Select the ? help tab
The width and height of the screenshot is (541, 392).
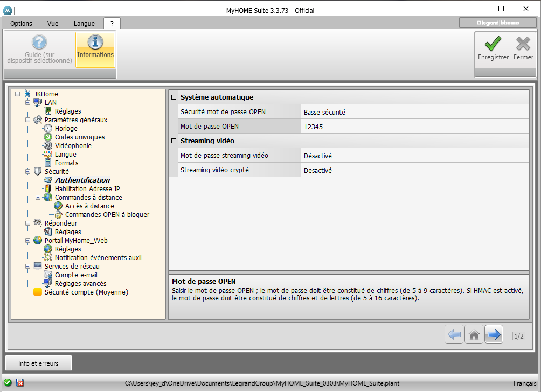pyautogui.click(x=112, y=24)
